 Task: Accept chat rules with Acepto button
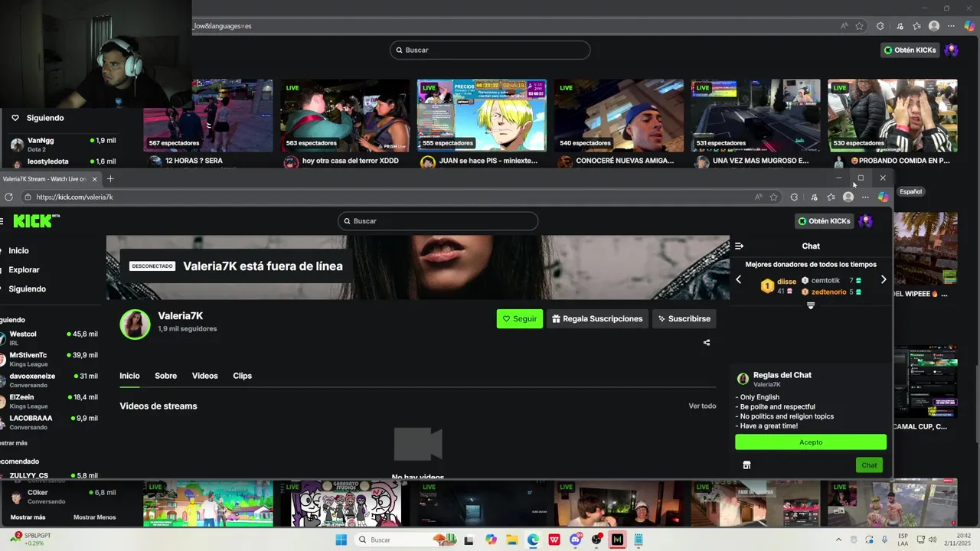[x=811, y=442]
